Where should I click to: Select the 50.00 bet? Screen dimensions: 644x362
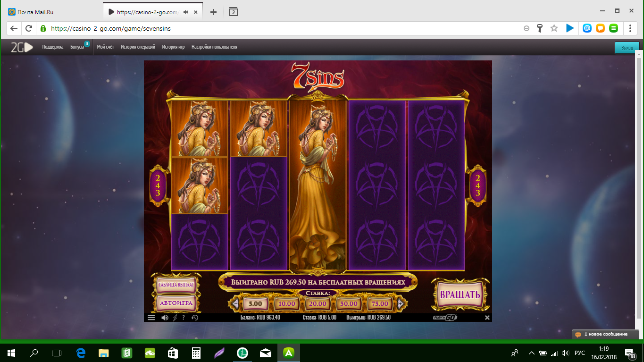point(349,303)
